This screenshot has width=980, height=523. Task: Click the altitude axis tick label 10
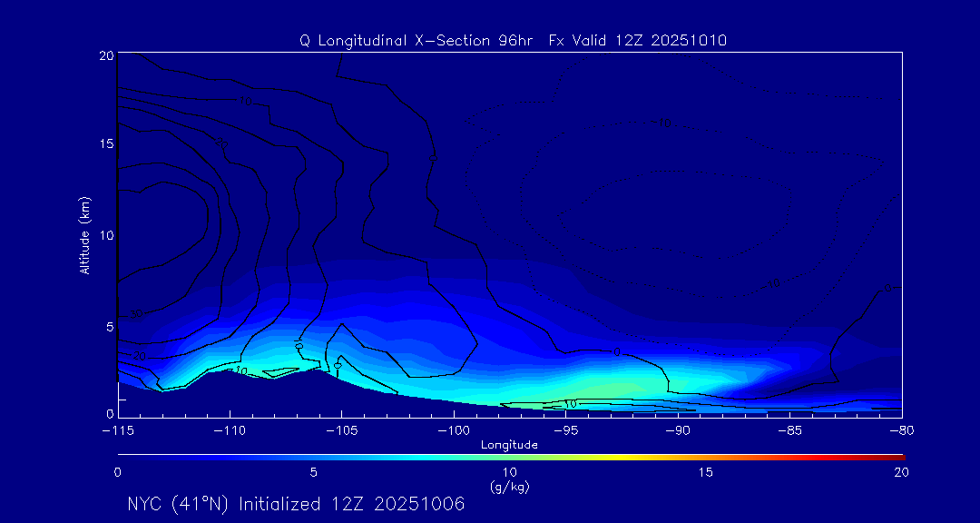107,235
